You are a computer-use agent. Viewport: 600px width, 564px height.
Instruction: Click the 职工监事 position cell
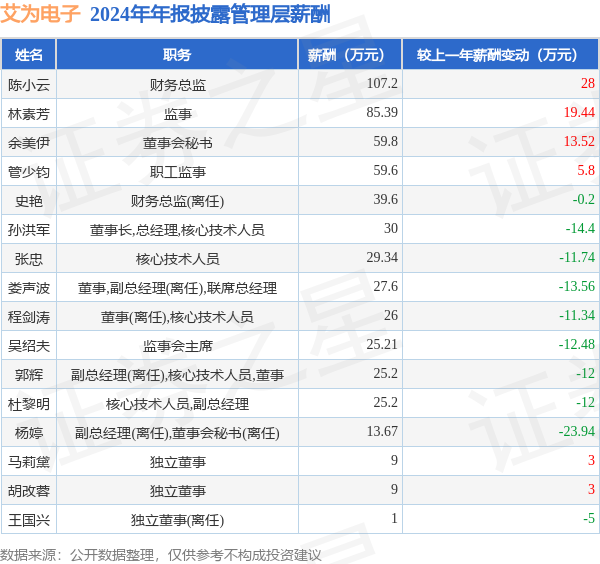coord(178,172)
